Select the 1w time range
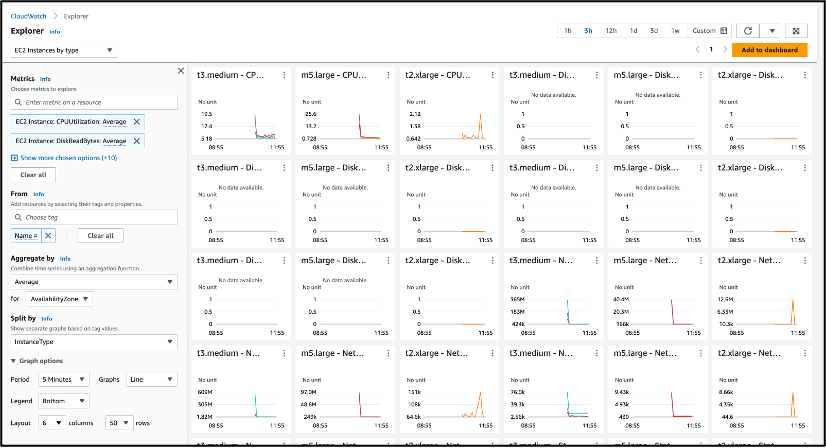Screen dimensions: 826x448 [x=676, y=31]
